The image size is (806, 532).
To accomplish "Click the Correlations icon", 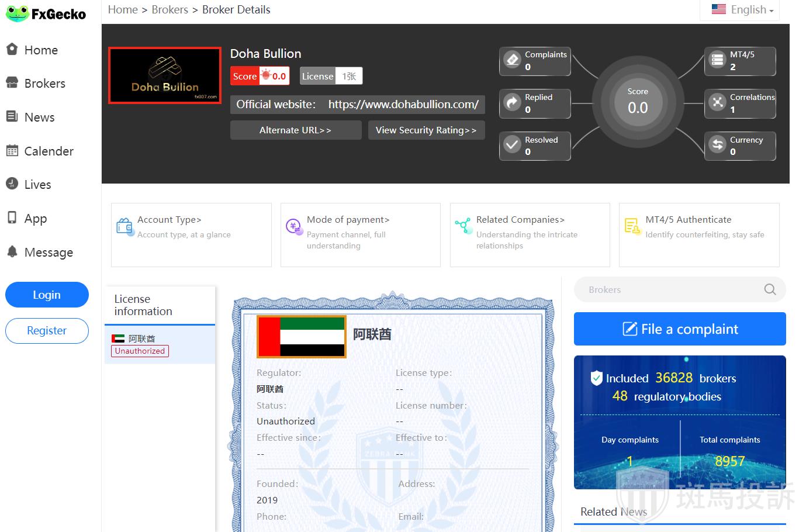I will 717,103.
